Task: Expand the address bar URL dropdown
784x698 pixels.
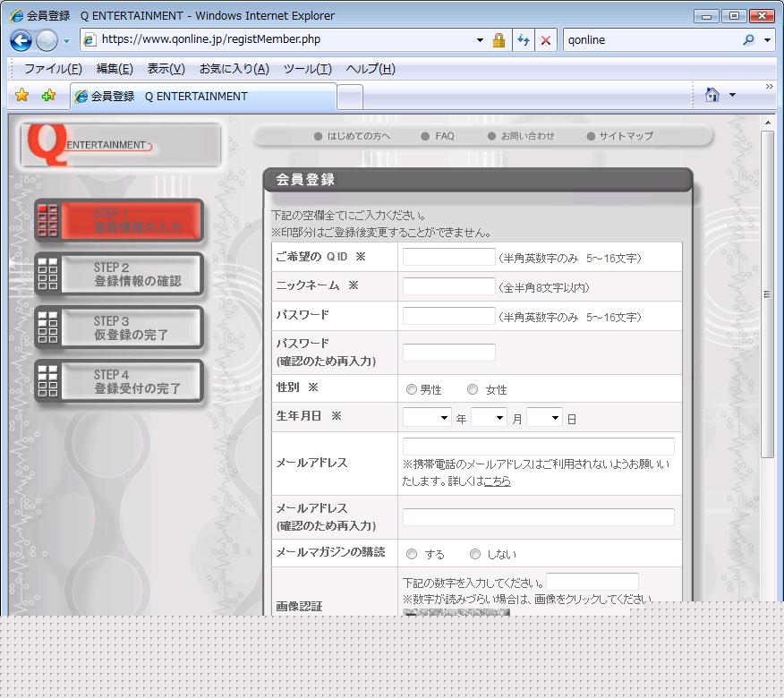Action: coord(480,40)
